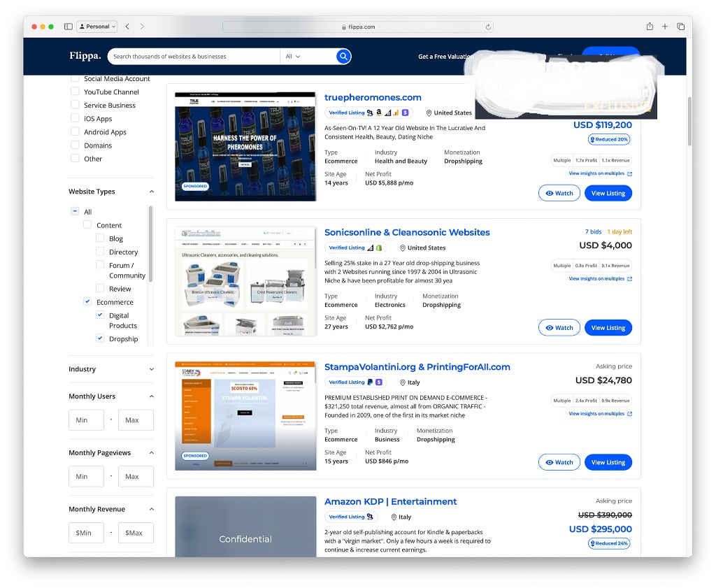Viewport: 716px width, 588px height.
Task: Click the Monthly Users Min field
Action: click(x=86, y=420)
